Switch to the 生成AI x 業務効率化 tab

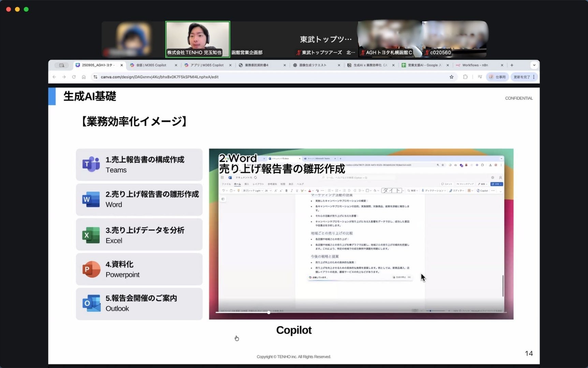coord(370,65)
